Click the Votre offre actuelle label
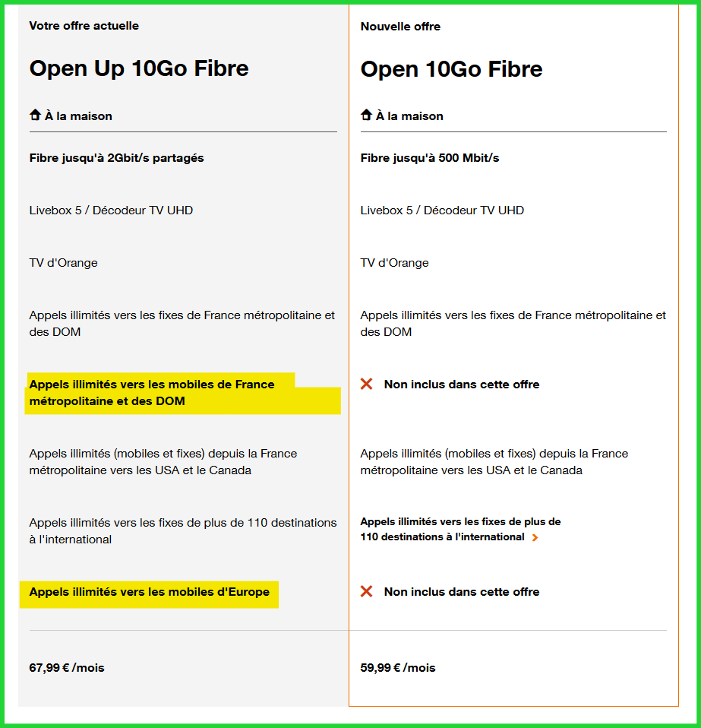 click(84, 26)
